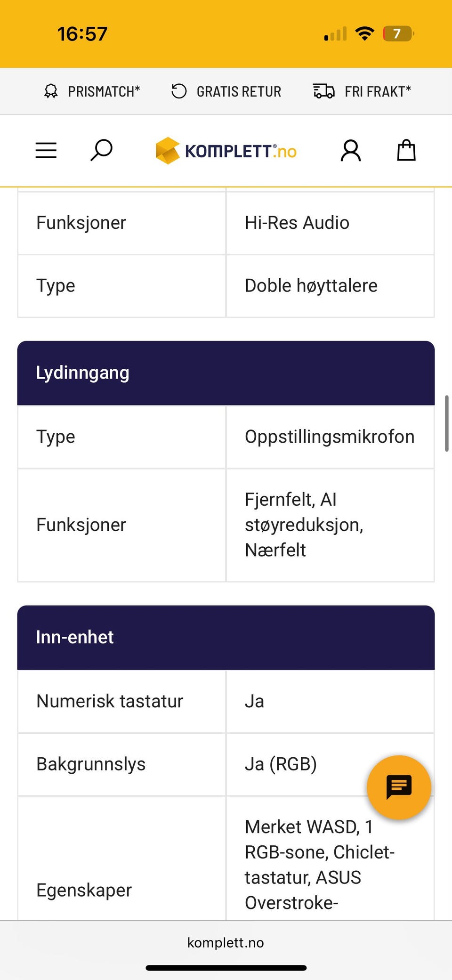Tap the Gratis retur arrow icon
Screen dimensions: 452x980
coord(179,91)
